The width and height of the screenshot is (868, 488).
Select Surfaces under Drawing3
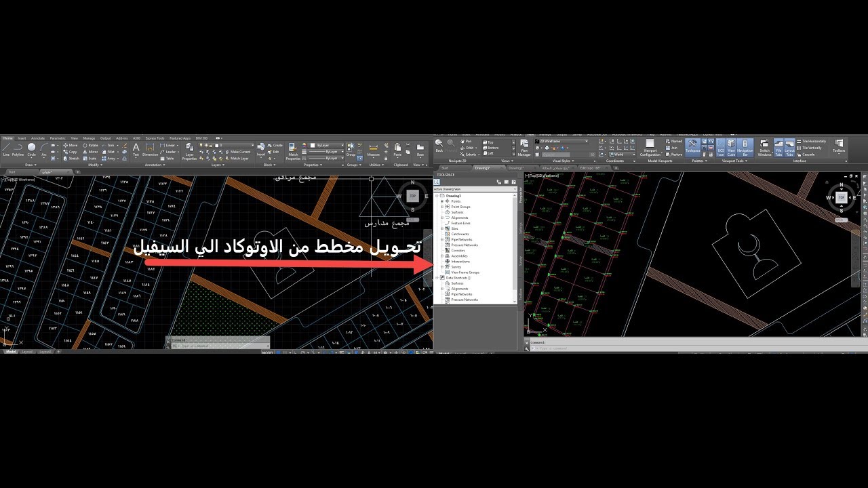[x=458, y=212]
